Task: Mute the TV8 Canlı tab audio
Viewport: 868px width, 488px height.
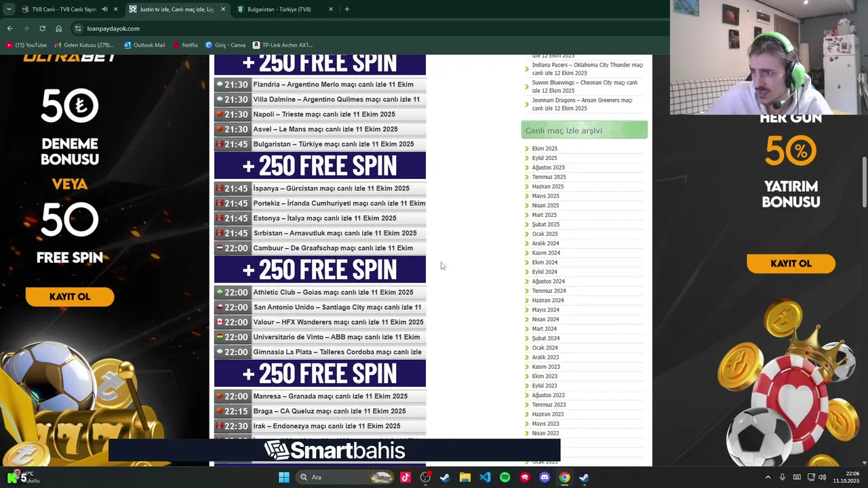Action: click(104, 9)
